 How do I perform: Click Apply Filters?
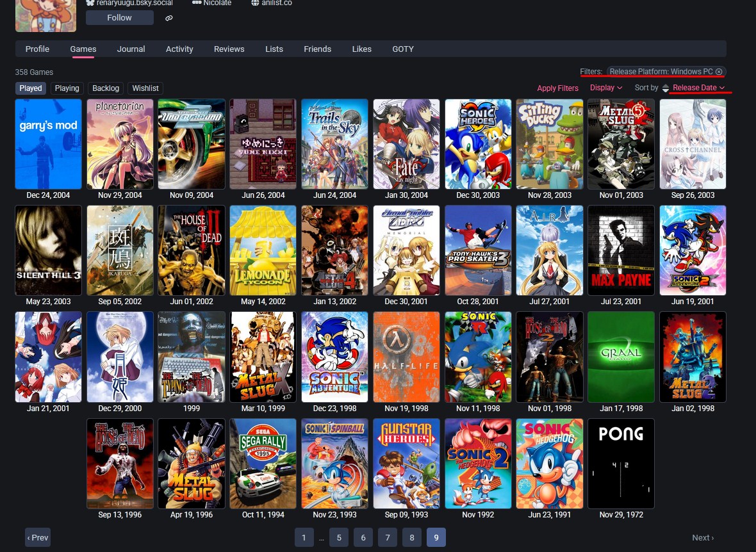pyautogui.click(x=558, y=88)
